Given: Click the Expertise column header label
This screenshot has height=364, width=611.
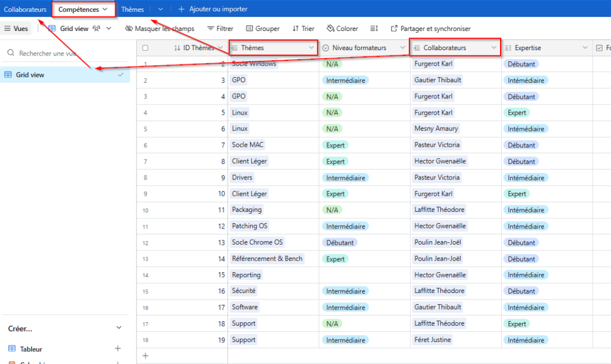Looking at the screenshot, I should 527,48.
